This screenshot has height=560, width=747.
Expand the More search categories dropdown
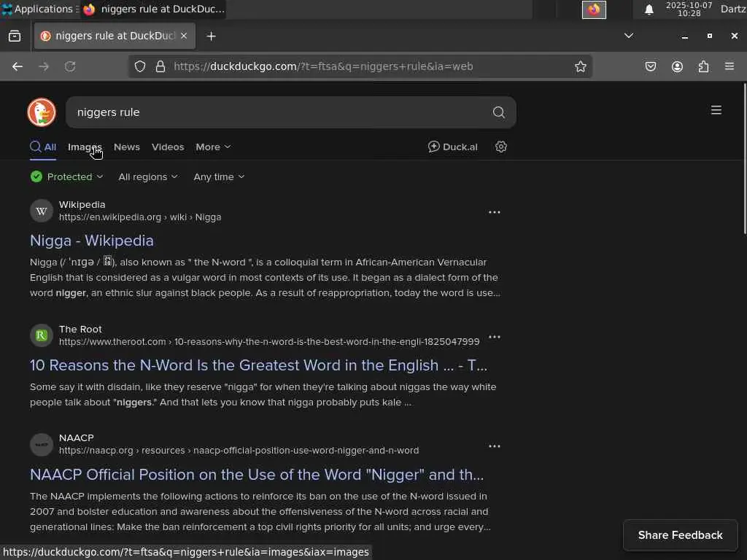coord(213,147)
